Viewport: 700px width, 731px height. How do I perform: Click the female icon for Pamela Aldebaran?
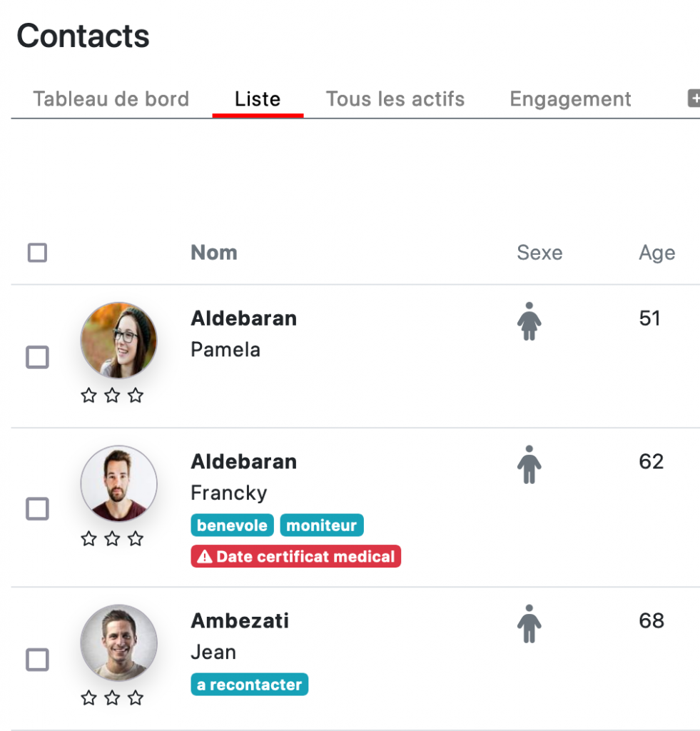point(529,321)
